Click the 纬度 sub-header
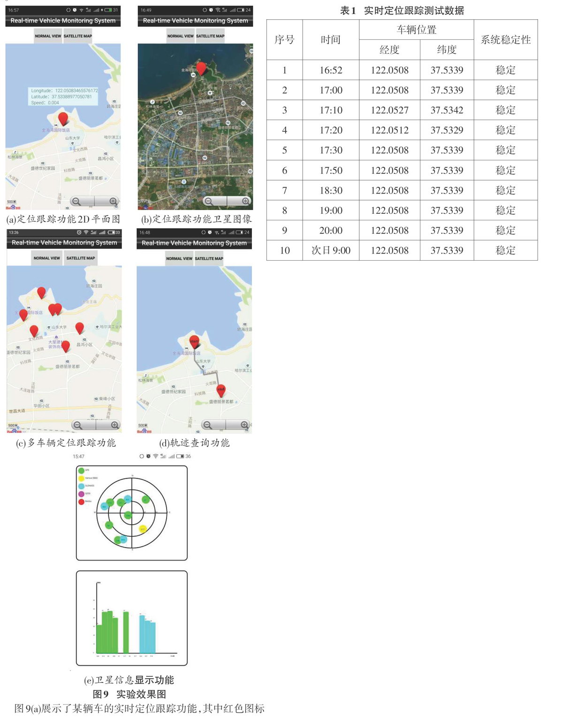Image resolution: width=563 pixels, height=728 pixels. [447, 50]
